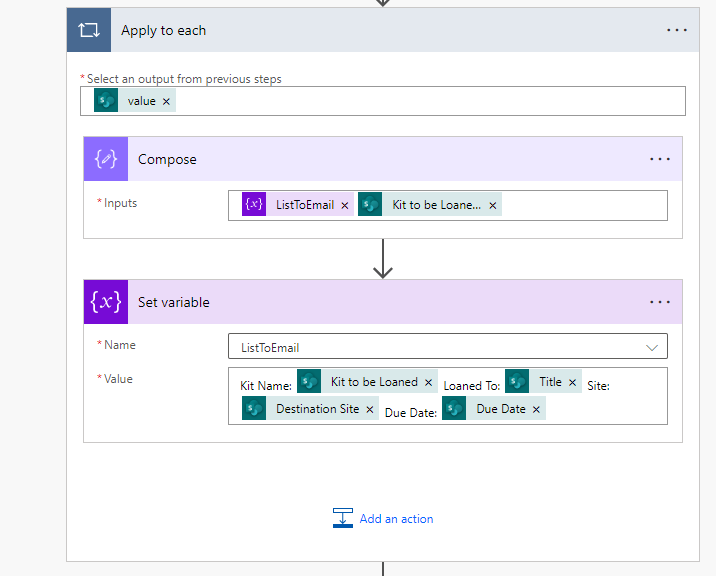Remove Kit to be Loane... token in Compose
This screenshot has width=716, height=576.
click(493, 205)
